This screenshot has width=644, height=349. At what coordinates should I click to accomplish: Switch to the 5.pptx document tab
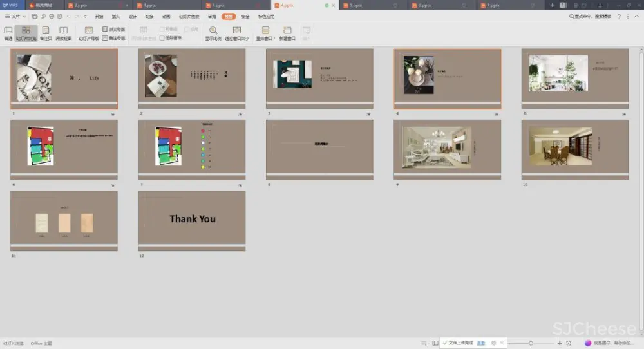(356, 5)
